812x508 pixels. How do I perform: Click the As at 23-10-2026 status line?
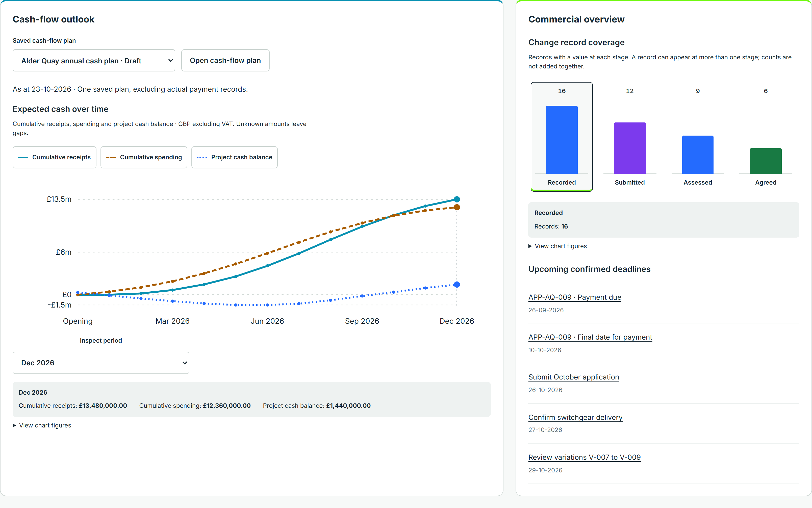130,89
